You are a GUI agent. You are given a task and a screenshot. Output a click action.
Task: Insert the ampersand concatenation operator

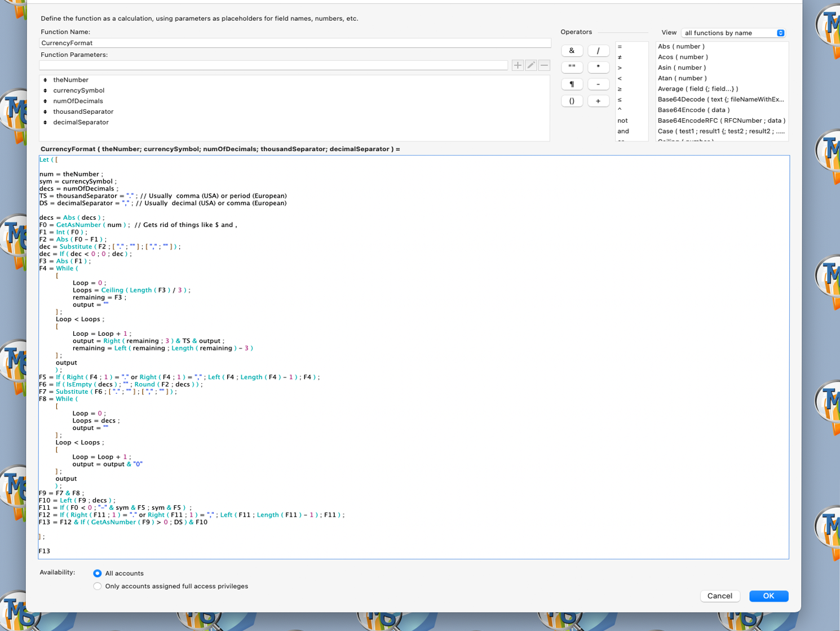(572, 51)
